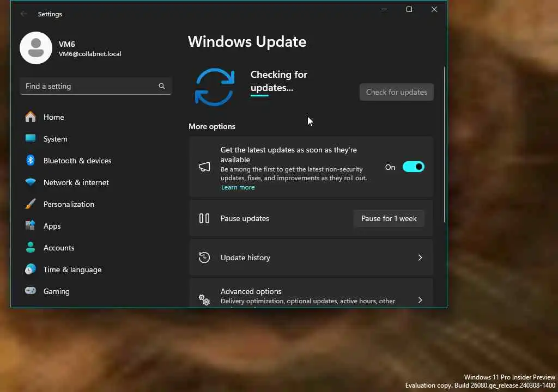Click the Network wifi icon
The height and width of the screenshot is (392, 558).
click(x=31, y=182)
